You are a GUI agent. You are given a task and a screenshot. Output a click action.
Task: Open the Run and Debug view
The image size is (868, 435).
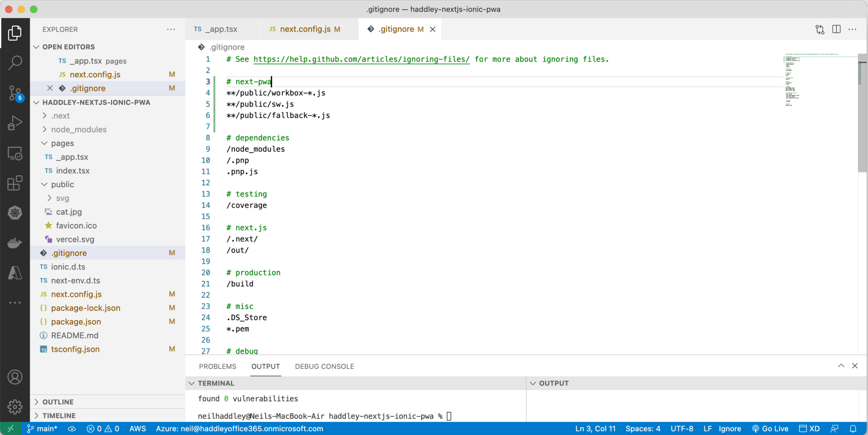(15, 123)
